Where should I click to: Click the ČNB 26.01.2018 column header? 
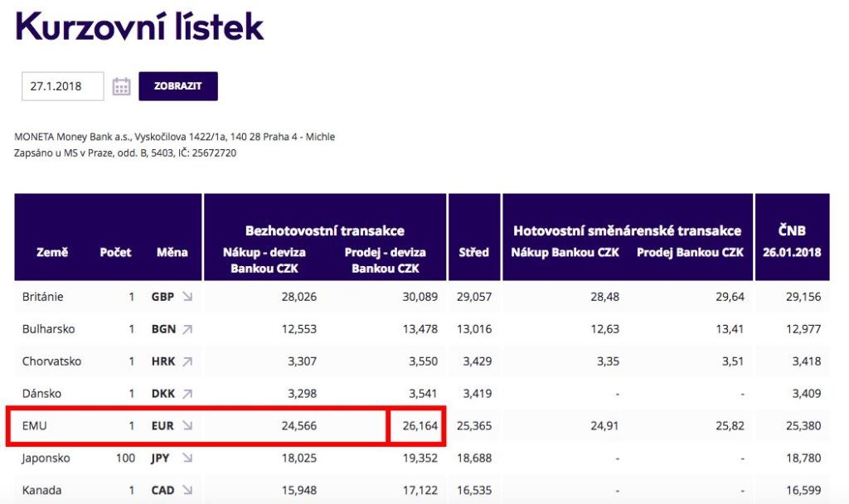[x=791, y=240]
